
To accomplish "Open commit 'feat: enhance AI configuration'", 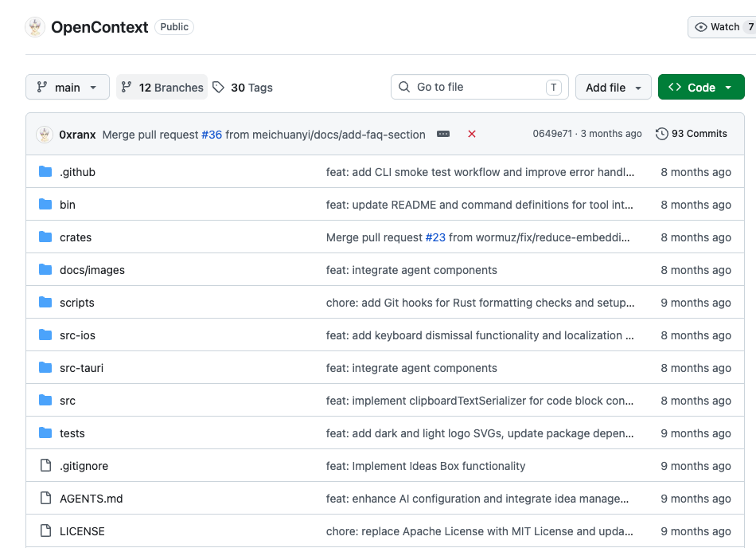I will click(x=477, y=499).
